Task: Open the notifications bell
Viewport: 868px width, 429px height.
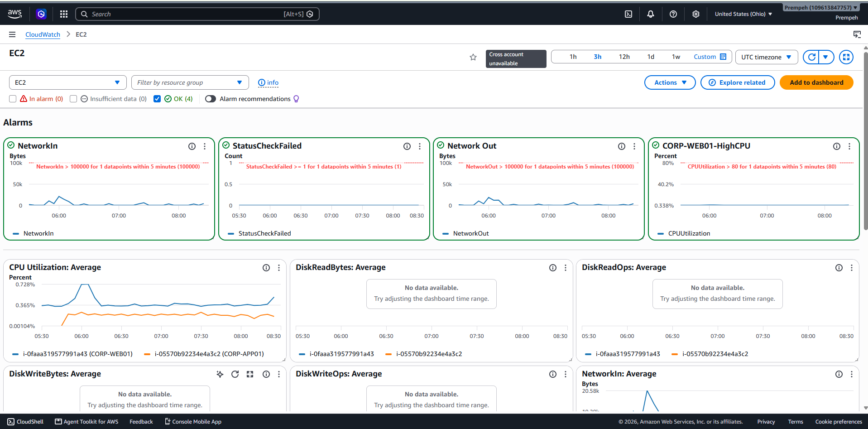Action: 651,14
